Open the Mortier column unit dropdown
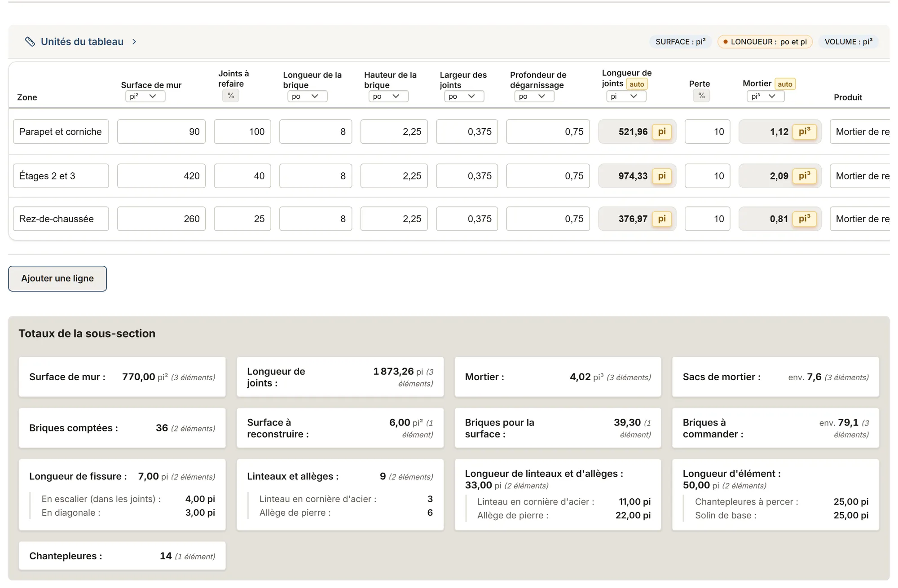This screenshot has width=898, height=588. [x=766, y=96]
